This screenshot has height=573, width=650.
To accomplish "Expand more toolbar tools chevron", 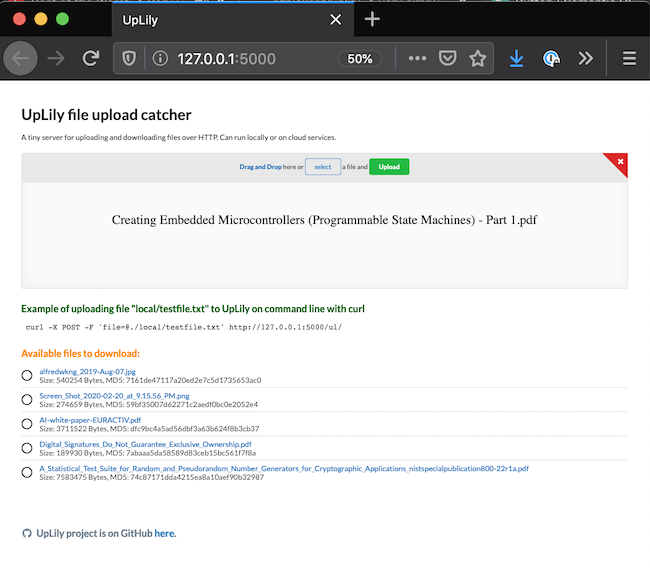I will [585, 58].
